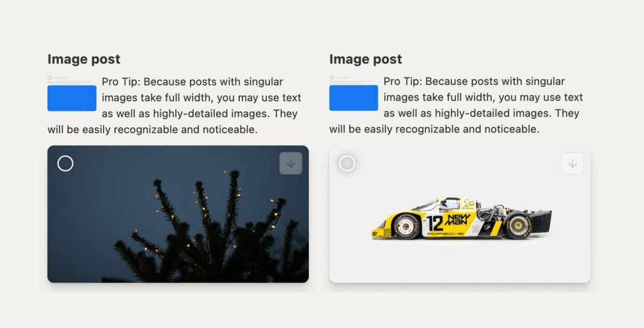The height and width of the screenshot is (328, 644).
Task: Click the blue rectangle in the right post
Action: click(x=354, y=98)
